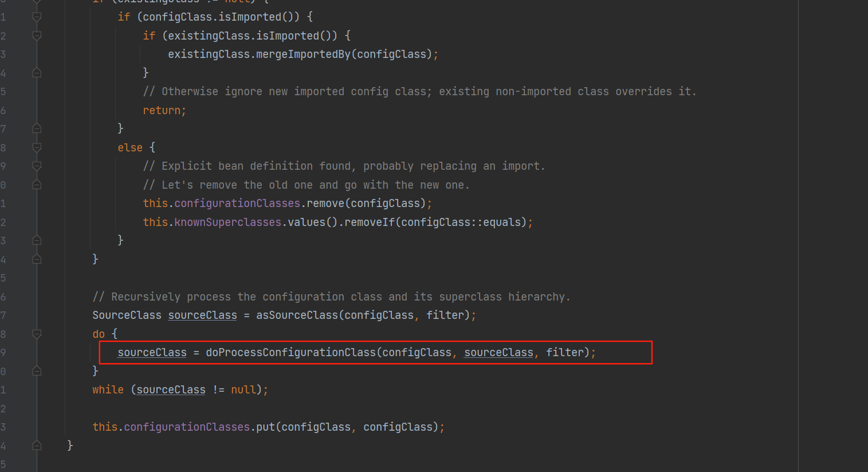
Task: Click 'sourceClass' in the SourceClass variable declaration
Action: 202,315
